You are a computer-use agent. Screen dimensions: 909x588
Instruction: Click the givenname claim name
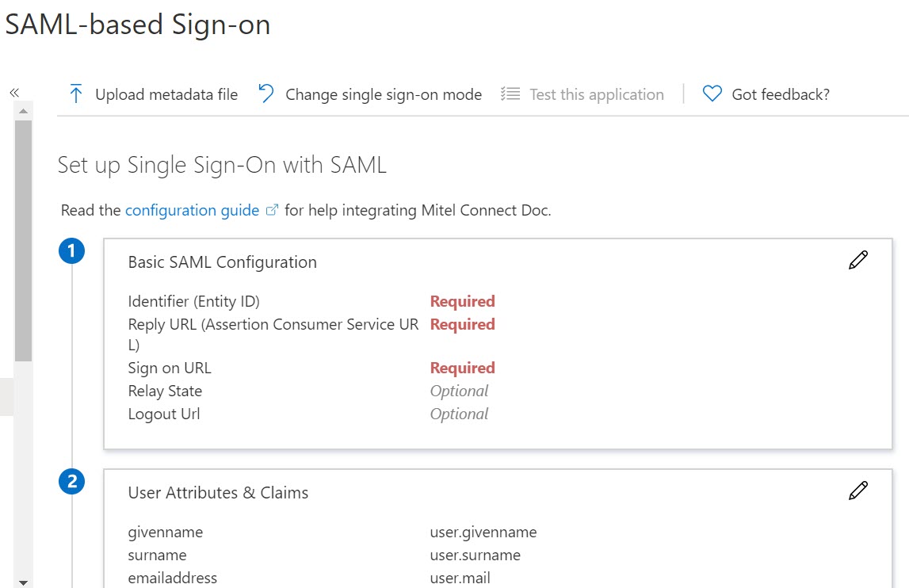click(x=165, y=533)
